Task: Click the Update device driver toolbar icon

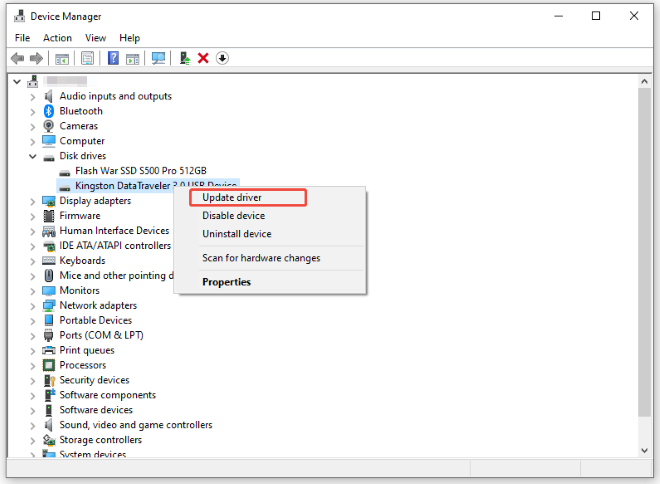Action: [184, 58]
